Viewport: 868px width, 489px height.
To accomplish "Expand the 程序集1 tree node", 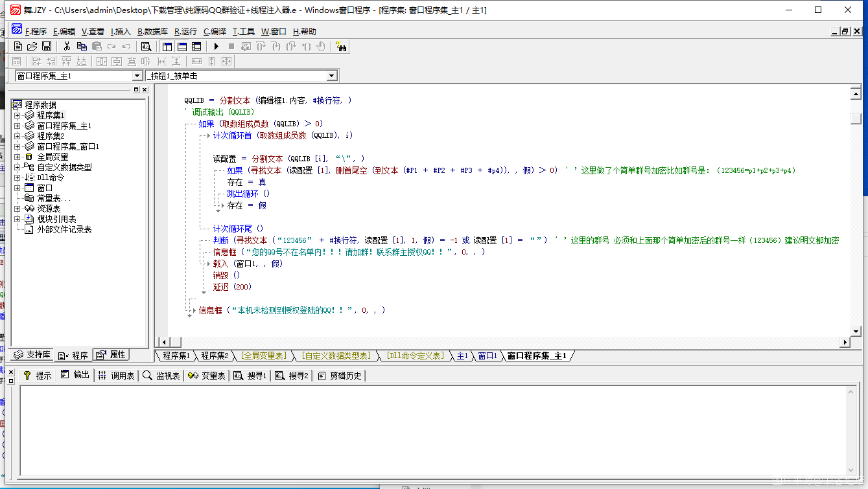I will (x=18, y=115).
